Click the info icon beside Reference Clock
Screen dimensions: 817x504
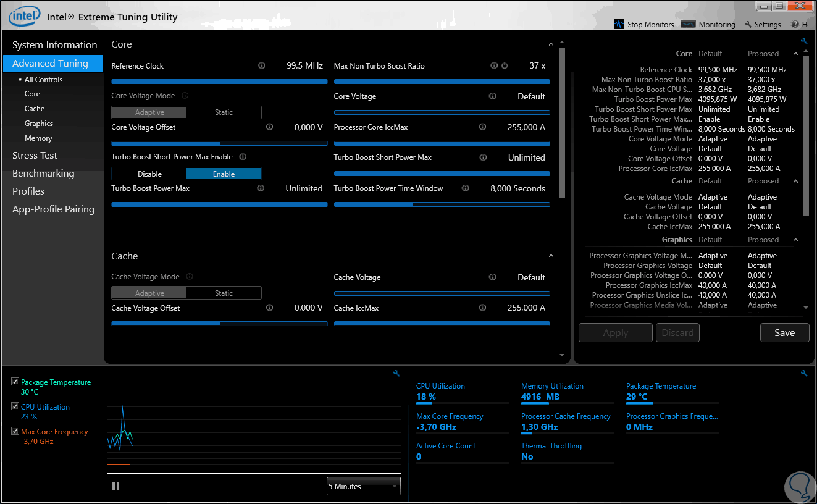coord(261,65)
